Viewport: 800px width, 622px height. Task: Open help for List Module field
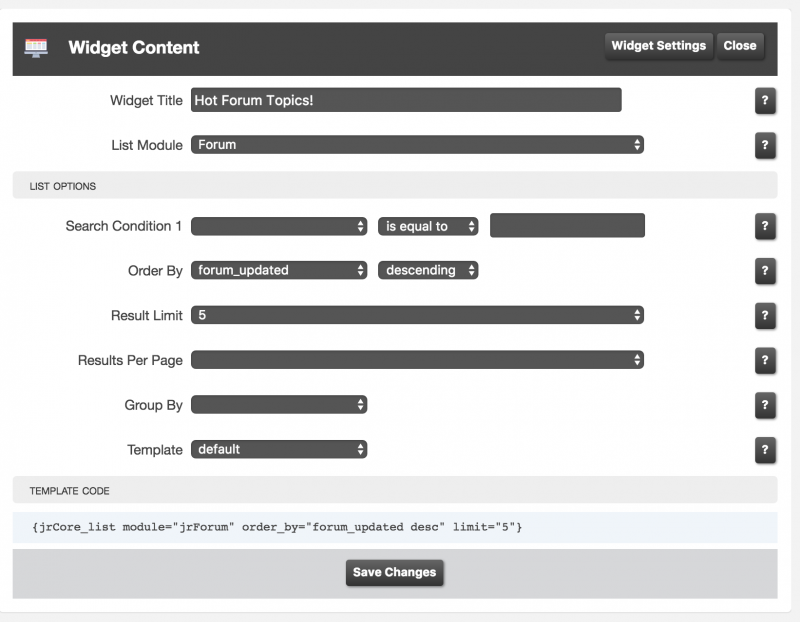coord(765,145)
